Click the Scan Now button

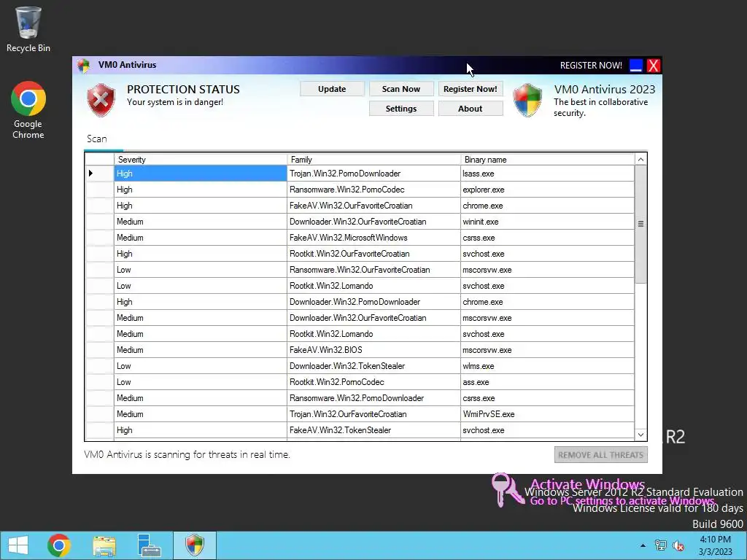(401, 89)
